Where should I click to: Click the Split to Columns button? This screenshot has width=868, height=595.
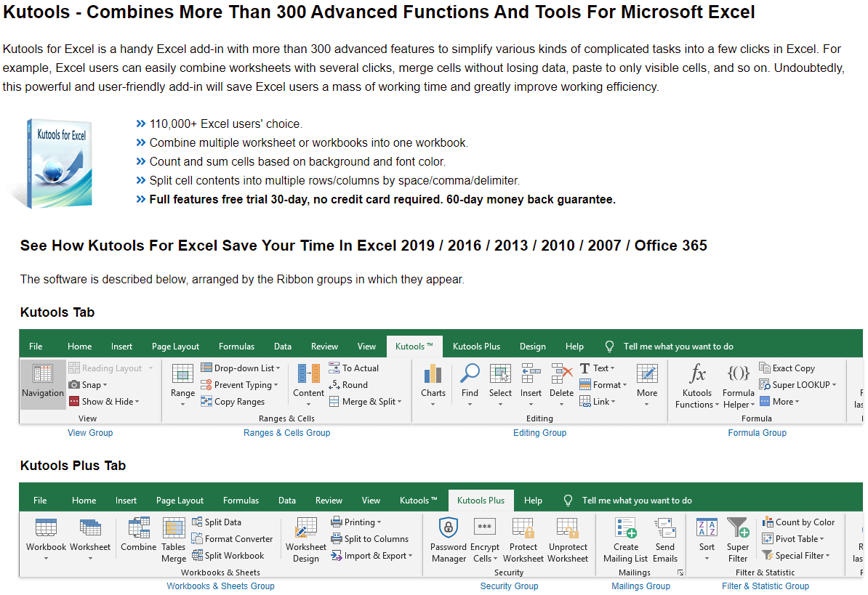(369, 538)
